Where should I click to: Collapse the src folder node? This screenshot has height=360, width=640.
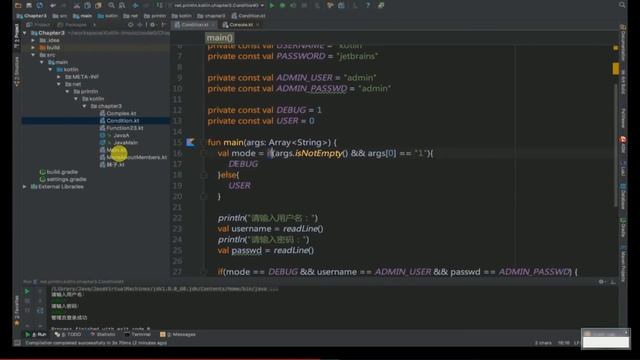point(33,55)
